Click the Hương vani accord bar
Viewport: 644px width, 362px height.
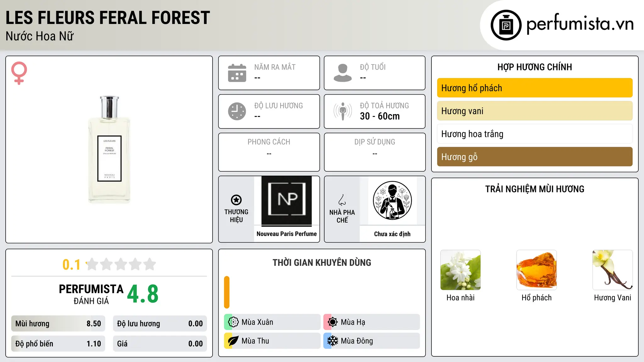point(535,111)
